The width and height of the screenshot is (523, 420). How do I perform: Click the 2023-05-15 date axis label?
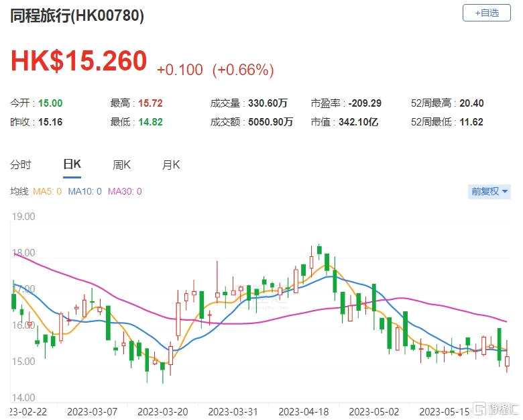point(445,412)
